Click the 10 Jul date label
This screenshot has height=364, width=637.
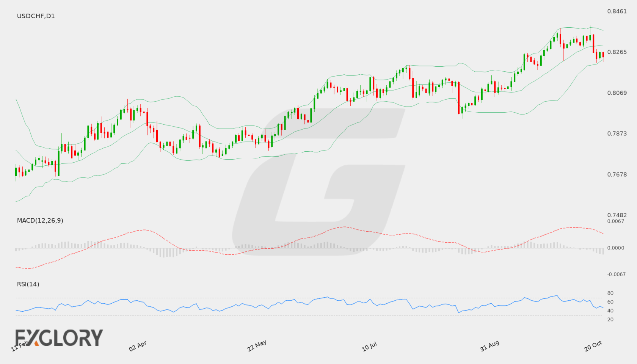tap(369, 346)
